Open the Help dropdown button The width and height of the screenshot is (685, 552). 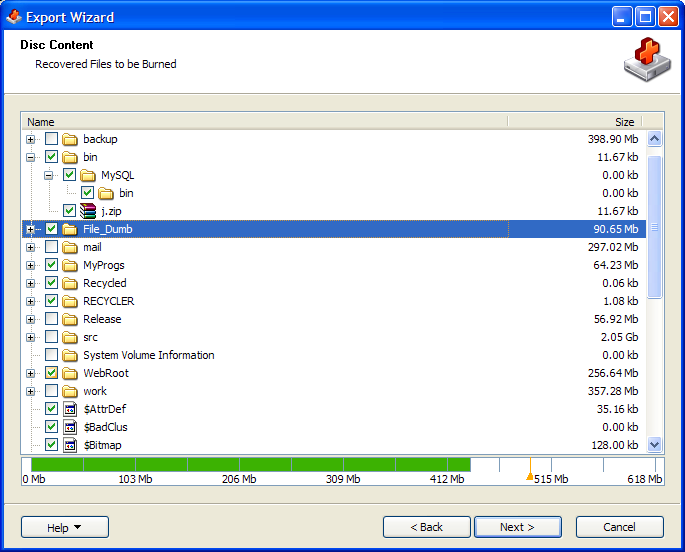pyautogui.click(x=65, y=527)
